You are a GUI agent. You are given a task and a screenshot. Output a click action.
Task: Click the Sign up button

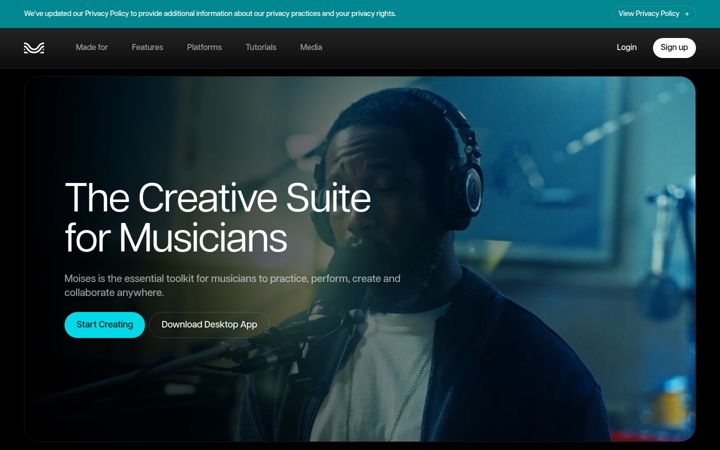click(x=674, y=48)
